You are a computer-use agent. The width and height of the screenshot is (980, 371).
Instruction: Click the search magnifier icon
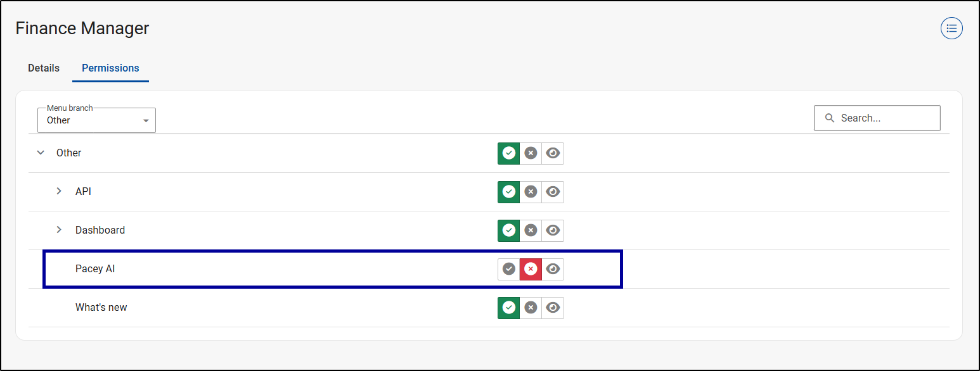[829, 118]
